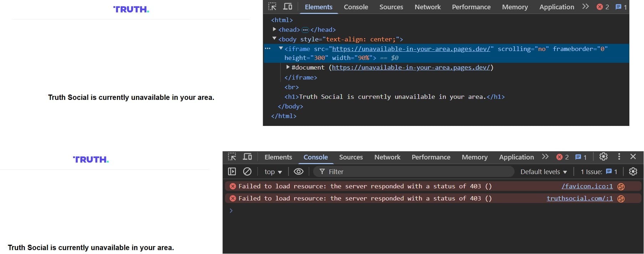This screenshot has height=254, width=644.
Task: Open #document unavailable-in-your-area URL link
Action: pos(411,67)
